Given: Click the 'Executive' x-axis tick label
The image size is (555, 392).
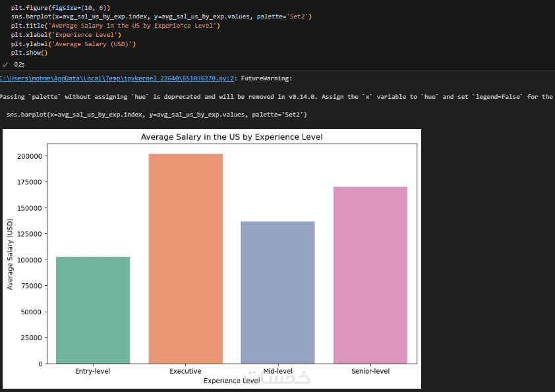Looking at the screenshot, I should [185, 371].
